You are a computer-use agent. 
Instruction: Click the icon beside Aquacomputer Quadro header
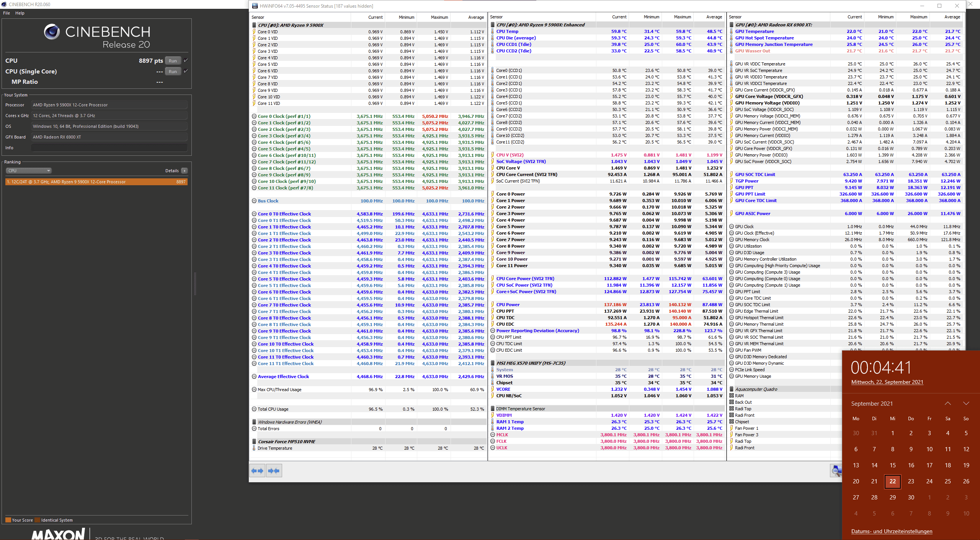pos(732,389)
